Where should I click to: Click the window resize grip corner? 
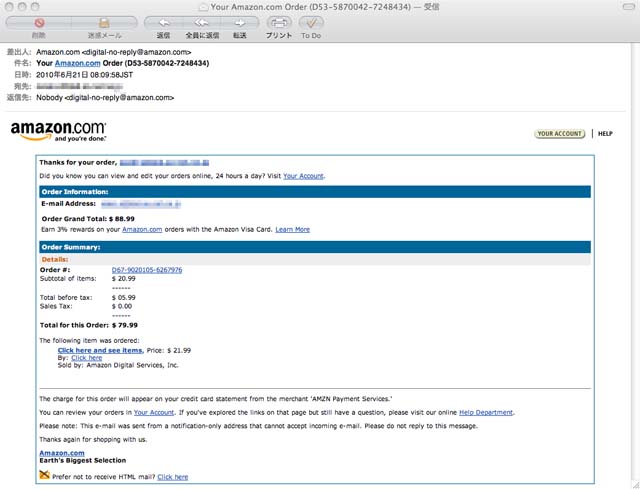tap(635, 484)
